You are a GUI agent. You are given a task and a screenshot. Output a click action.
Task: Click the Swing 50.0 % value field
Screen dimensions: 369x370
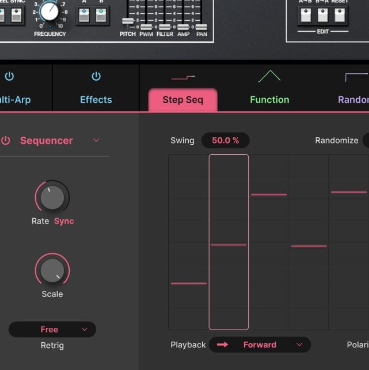(x=226, y=140)
